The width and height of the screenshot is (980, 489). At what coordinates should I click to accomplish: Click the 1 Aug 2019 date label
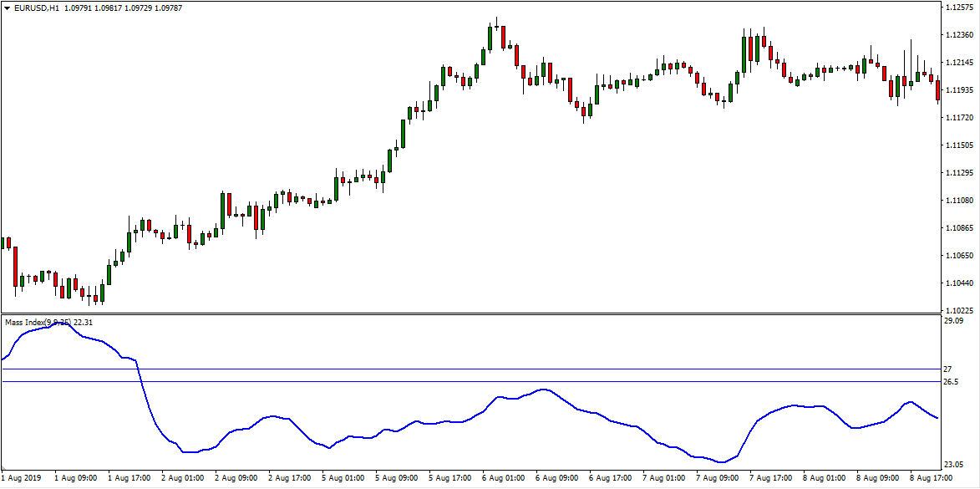point(21,479)
